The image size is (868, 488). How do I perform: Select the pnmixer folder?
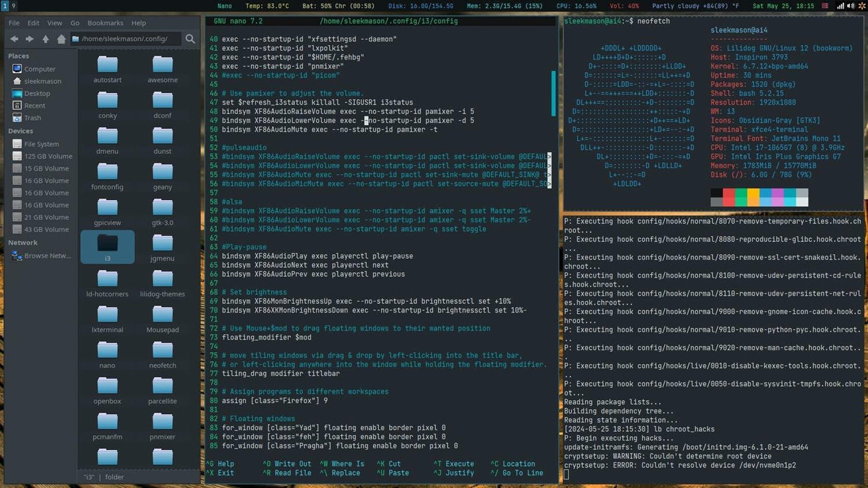tap(163, 426)
